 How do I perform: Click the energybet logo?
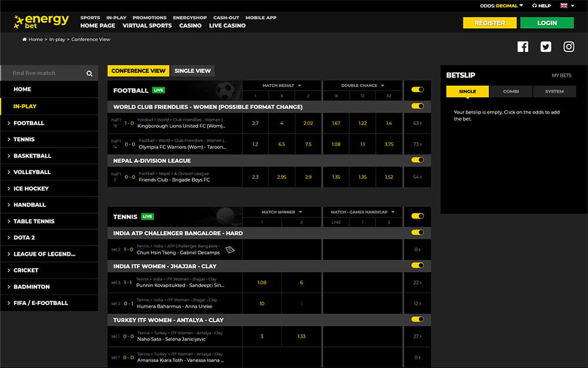[x=41, y=21]
